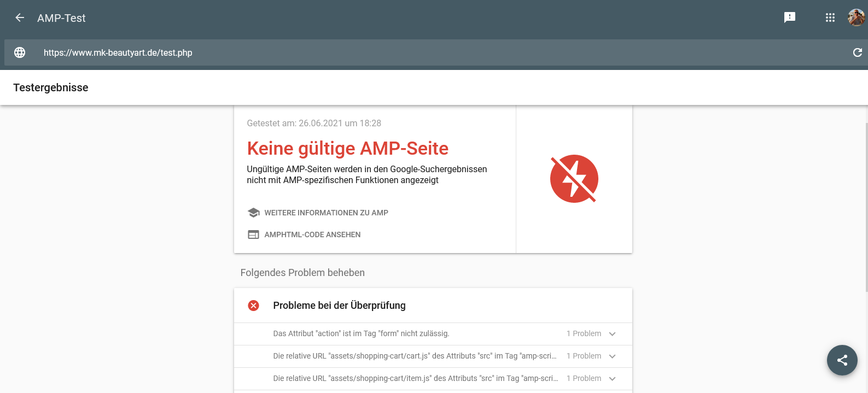This screenshot has width=868, height=393.
Task: Click the graduation cap icon
Action: (x=253, y=213)
